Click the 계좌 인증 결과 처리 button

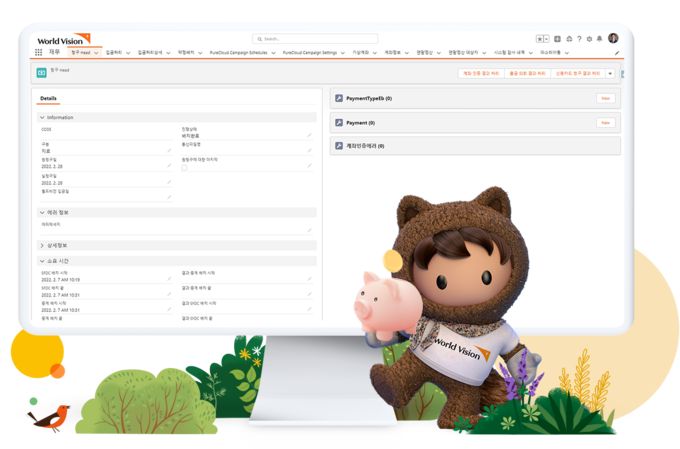tap(481, 74)
